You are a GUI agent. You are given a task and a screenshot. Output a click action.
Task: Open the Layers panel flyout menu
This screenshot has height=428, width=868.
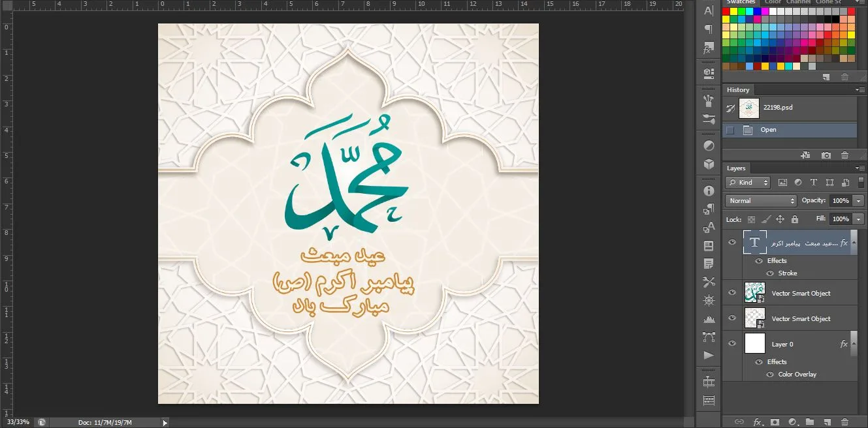coord(860,168)
